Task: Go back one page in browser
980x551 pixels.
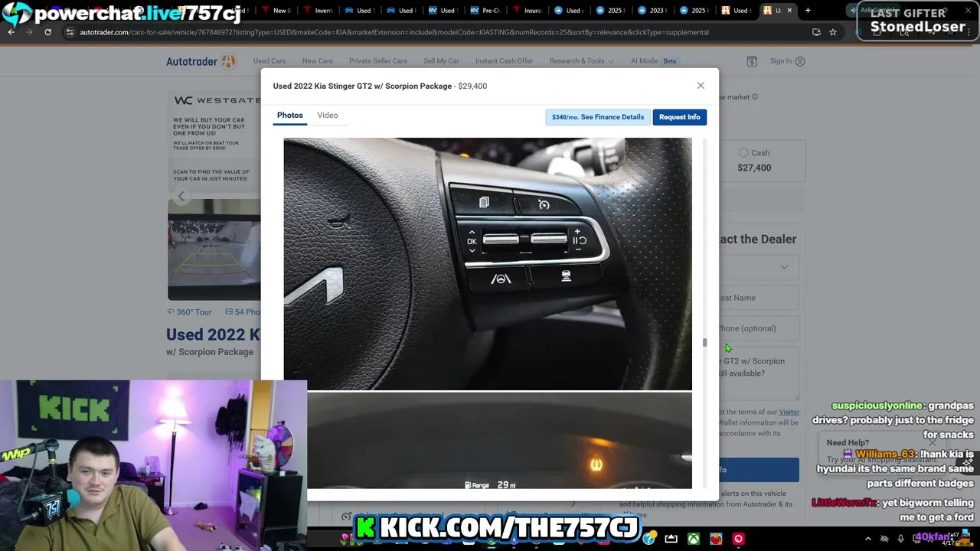Action: pyautogui.click(x=11, y=32)
